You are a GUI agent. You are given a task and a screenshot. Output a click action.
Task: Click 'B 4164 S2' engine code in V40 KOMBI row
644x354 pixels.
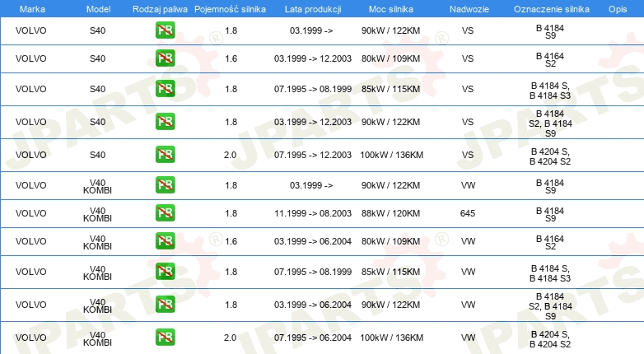pyautogui.click(x=550, y=242)
